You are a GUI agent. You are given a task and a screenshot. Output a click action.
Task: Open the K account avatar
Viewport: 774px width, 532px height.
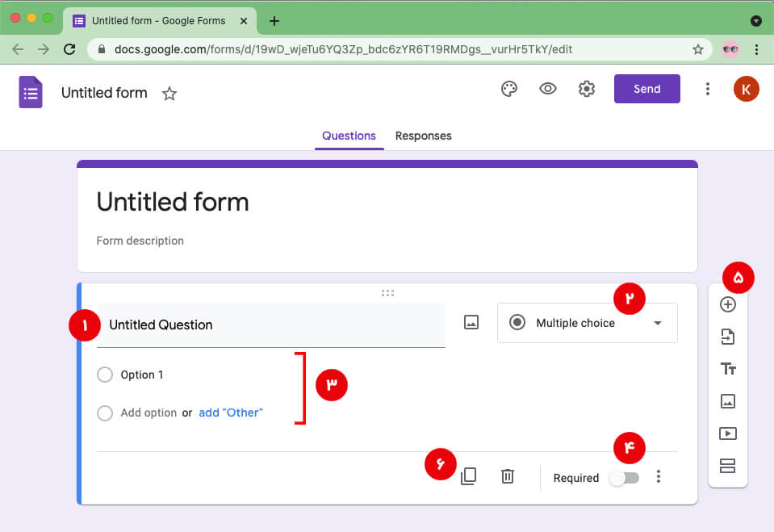[x=746, y=89]
